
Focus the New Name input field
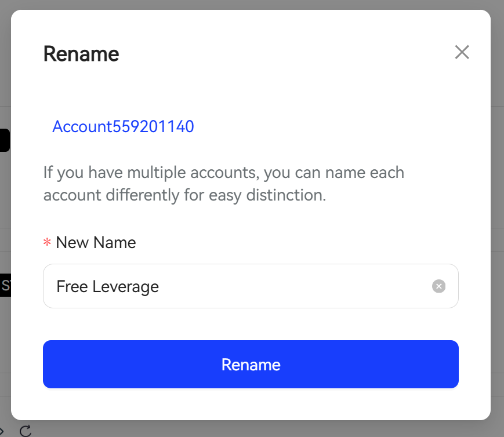(251, 286)
